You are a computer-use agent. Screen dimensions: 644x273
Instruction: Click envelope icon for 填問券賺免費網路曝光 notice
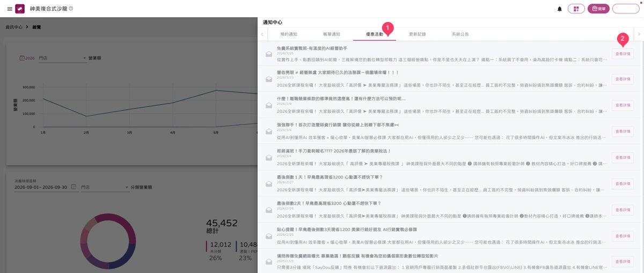pyautogui.click(x=269, y=262)
